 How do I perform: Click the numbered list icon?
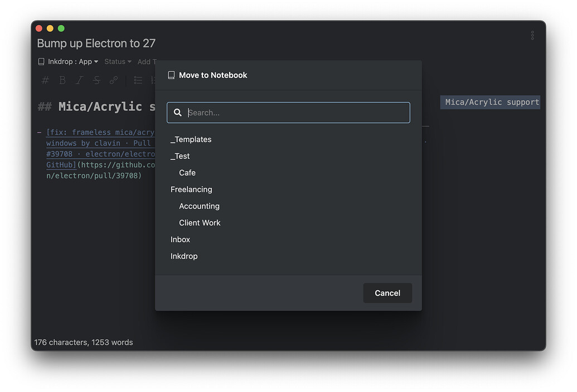[154, 80]
